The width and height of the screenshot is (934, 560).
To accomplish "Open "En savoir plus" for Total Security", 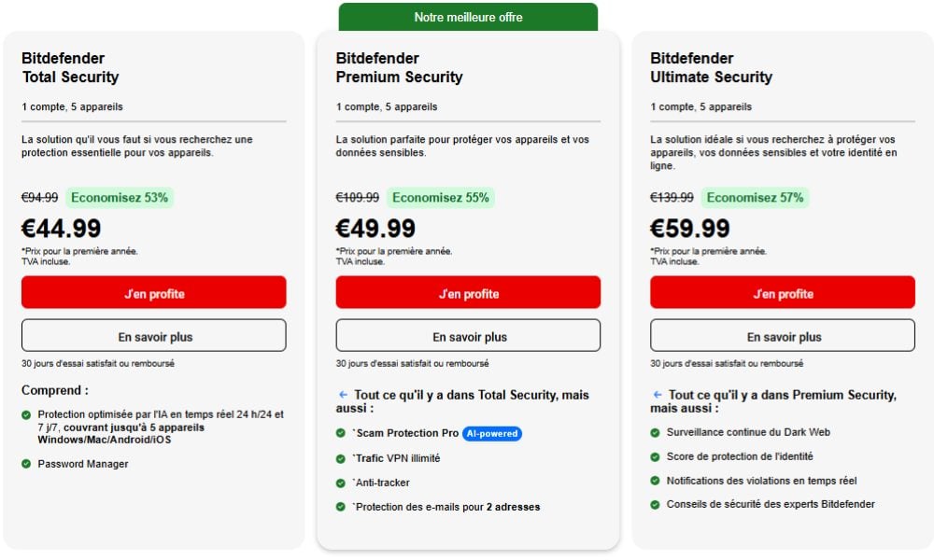I will pyautogui.click(x=154, y=336).
